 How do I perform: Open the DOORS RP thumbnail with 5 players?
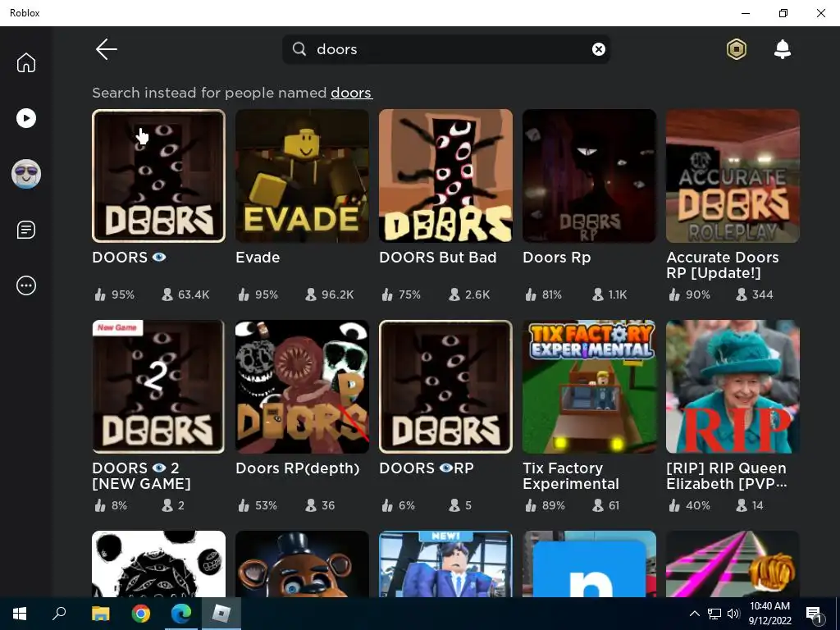[445, 387]
